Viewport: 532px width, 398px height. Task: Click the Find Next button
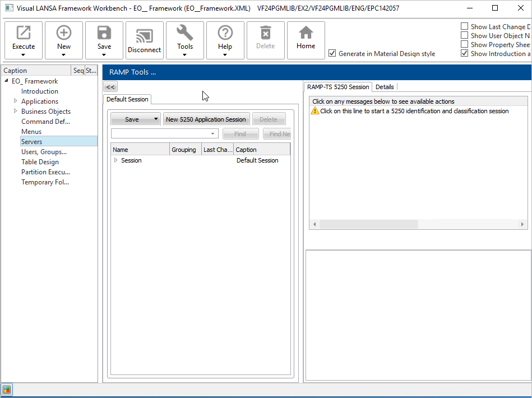[277, 133]
